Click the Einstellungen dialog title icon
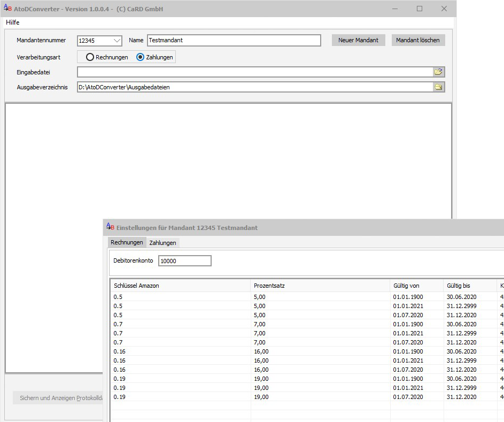504x422 pixels. tap(110, 227)
